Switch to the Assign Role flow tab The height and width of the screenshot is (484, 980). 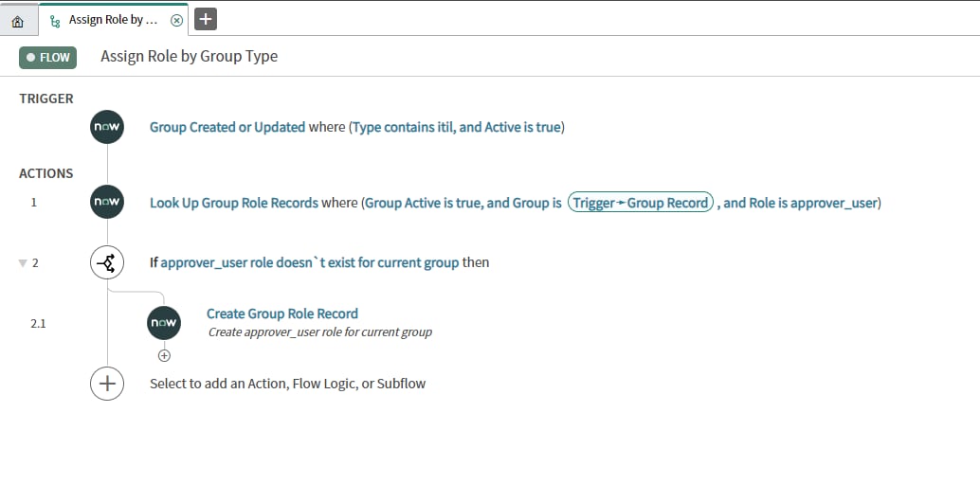click(x=112, y=20)
